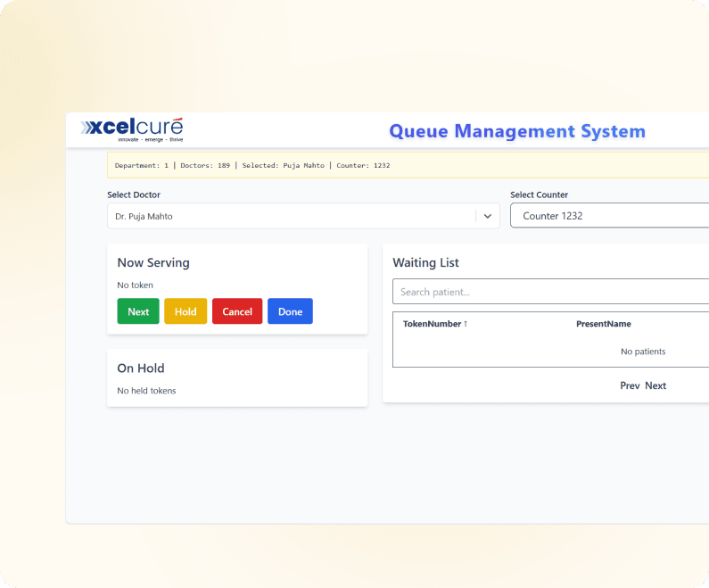Image resolution: width=709 pixels, height=588 pixels.
Task: Focus the Search patient field
Action: point(551,292)
